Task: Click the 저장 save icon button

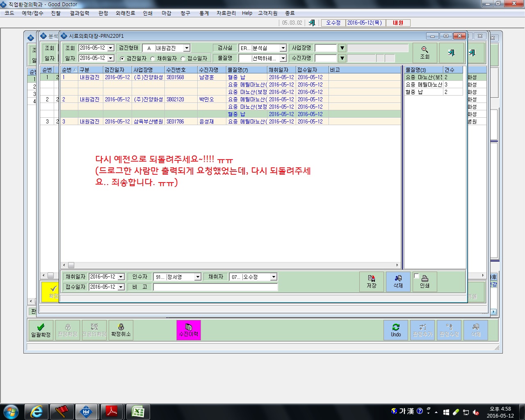Action: [x=372, y=281]
